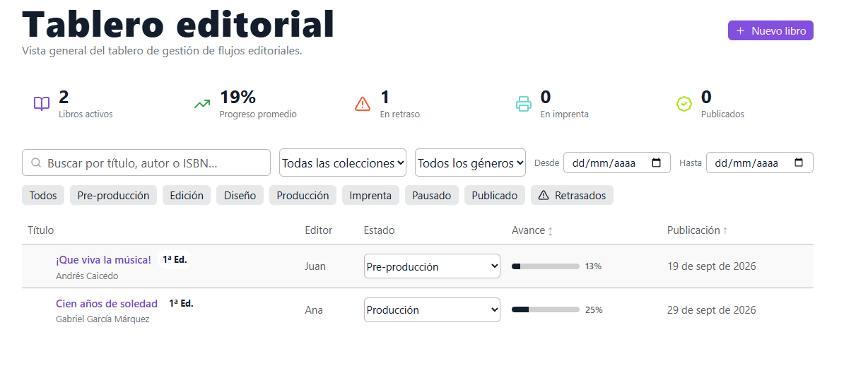Open the Todos los géneros dropdown
Viewport: 868px width, 366px height.
pos(470,163)
